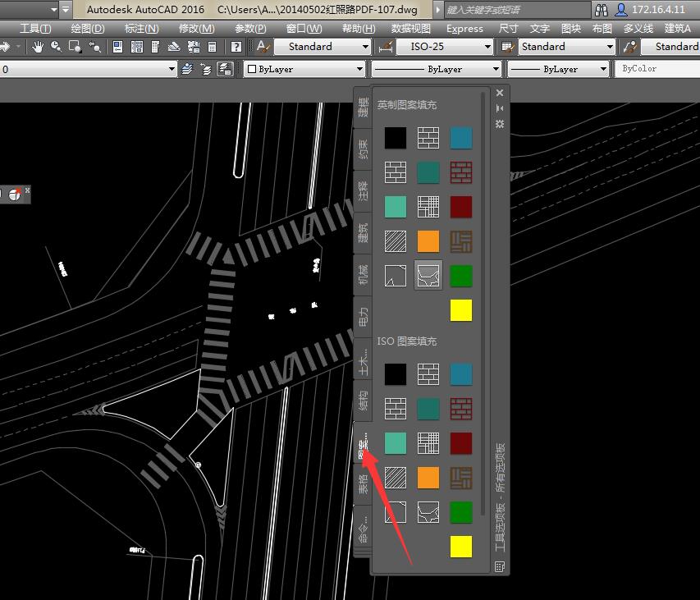Open tool palette properties gear icon
Image resolution: width=700 pixels, height=600 pixels.
(x=500, y=124)
